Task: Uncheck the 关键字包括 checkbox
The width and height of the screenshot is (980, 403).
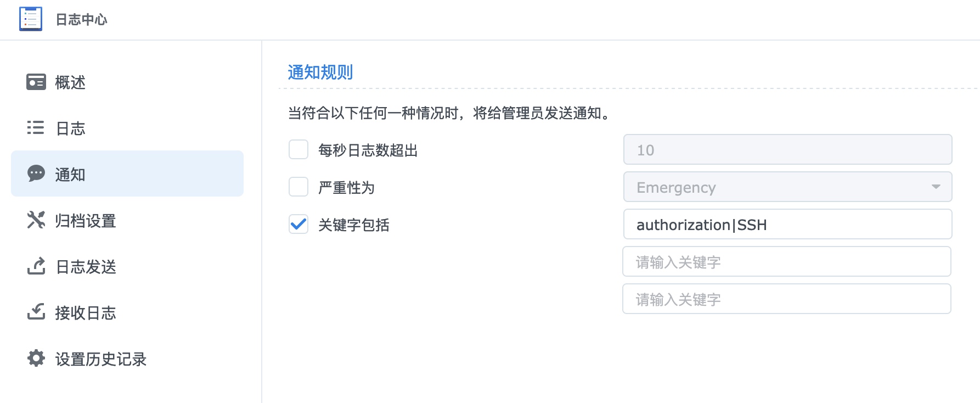Action: (298, 224)
